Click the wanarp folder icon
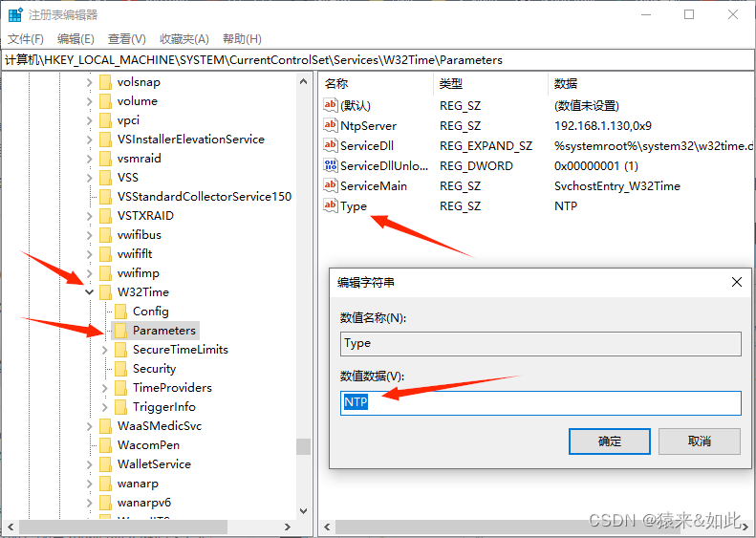This screenshot has height=538, width=756. click(x=105, y=484)
